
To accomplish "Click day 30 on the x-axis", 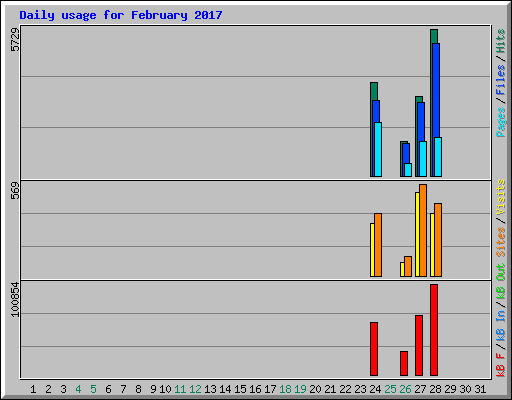I will pyautogui.click(x=465, y=389).
